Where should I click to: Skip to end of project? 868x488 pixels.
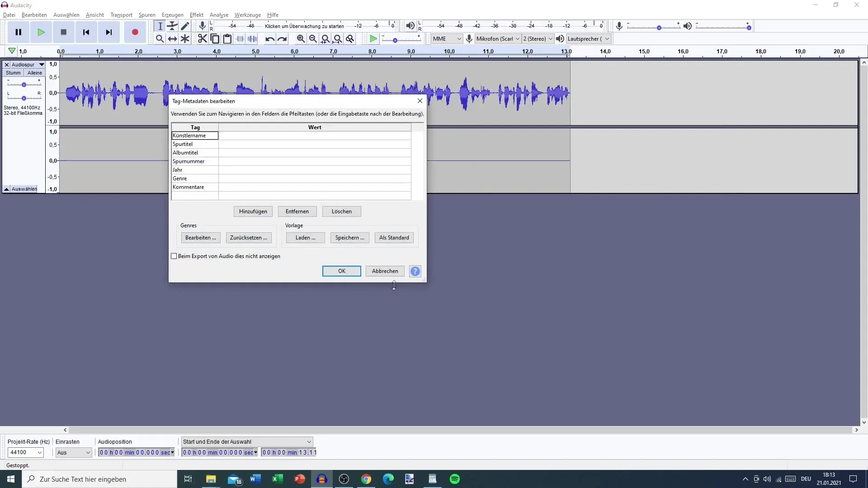coord(109,32)
